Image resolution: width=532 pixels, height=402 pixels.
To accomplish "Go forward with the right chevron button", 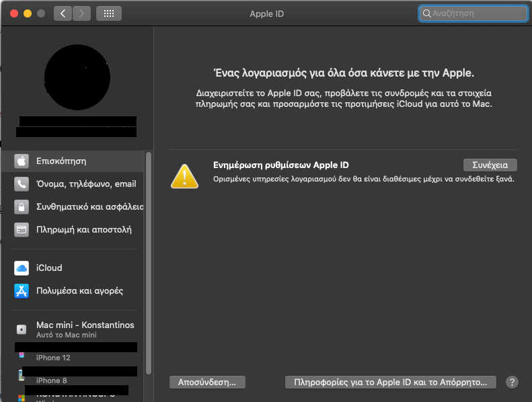I will click(81, 13).
